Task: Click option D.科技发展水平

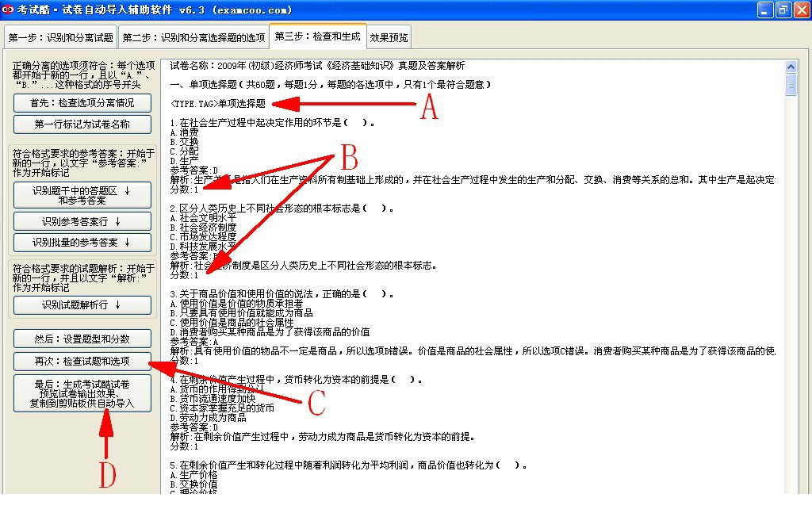Action: tap(204, 247)
